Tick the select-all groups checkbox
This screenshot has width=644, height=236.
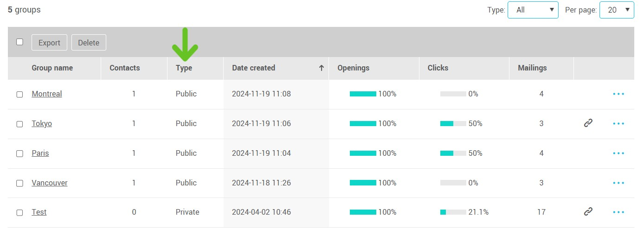(x=19, y=42)
